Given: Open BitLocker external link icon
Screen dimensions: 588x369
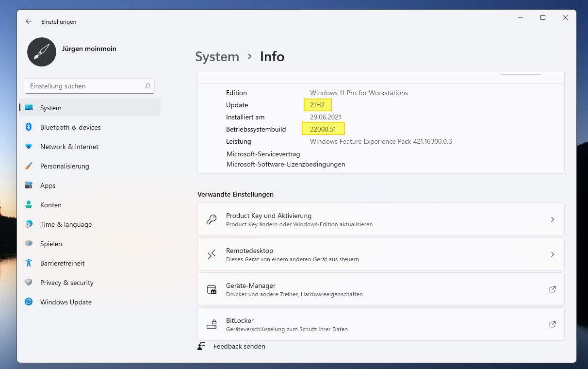Looking at the screenshot, I should 552,324.
